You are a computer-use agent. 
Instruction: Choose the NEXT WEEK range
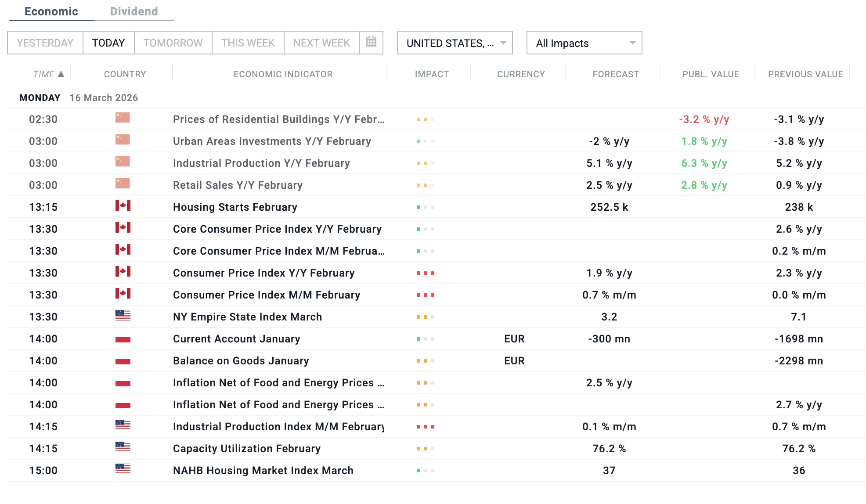click(x=321, y=43)
